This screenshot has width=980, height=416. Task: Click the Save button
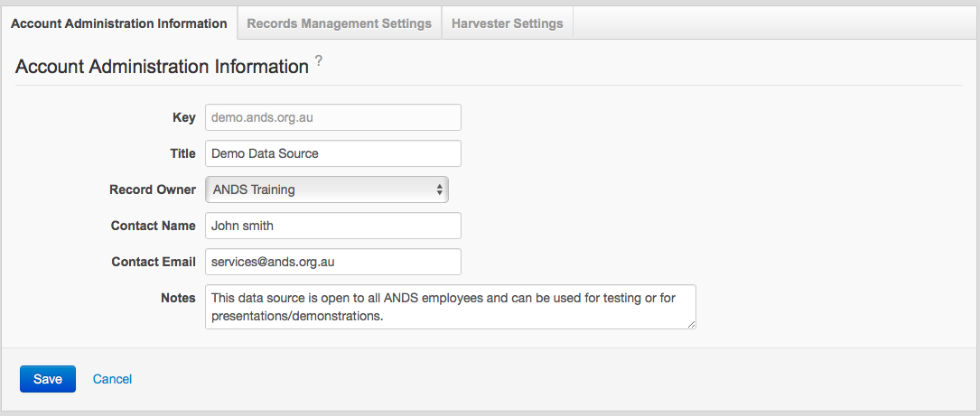(x=48, y=379)
